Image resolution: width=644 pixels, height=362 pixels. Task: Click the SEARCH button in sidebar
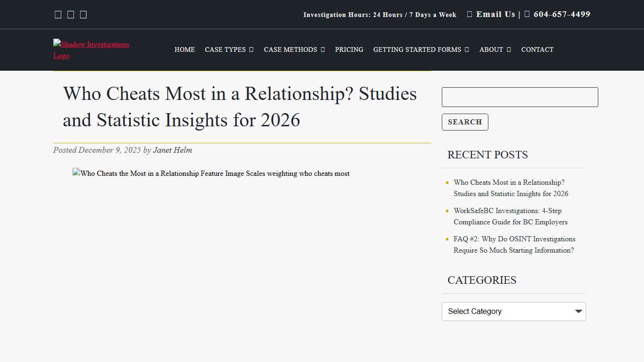(465, 122)
